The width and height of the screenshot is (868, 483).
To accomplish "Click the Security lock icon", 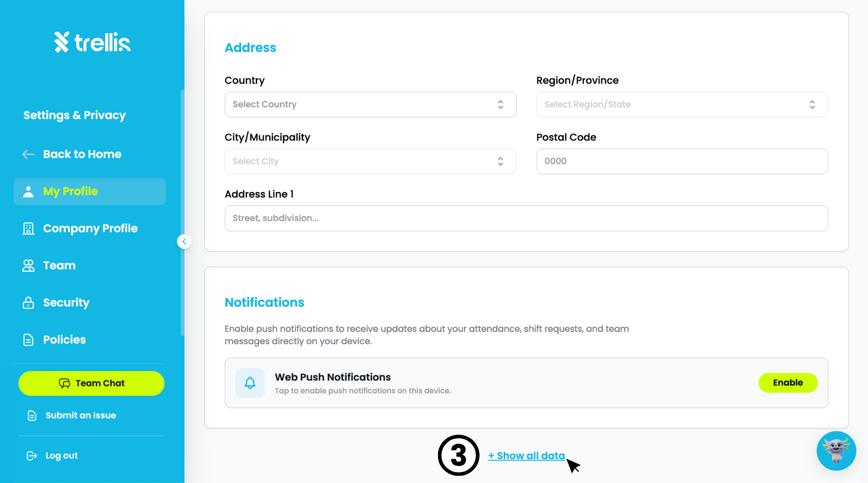I will point(28,303).
